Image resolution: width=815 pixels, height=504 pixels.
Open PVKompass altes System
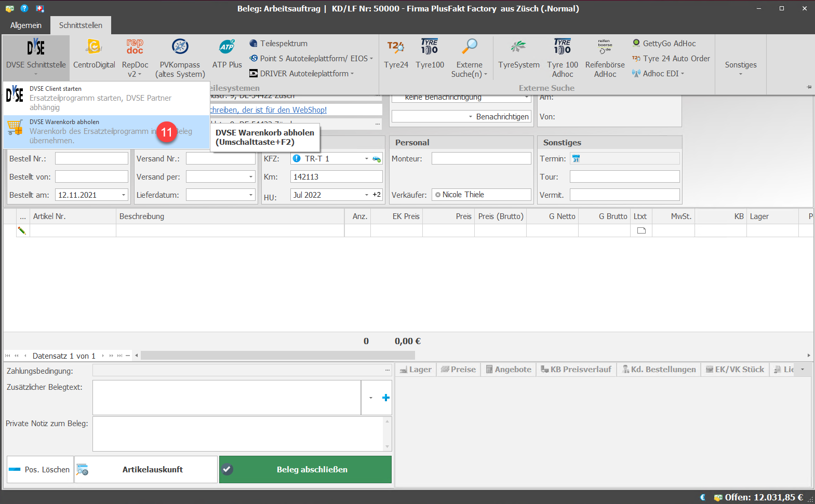180,58
